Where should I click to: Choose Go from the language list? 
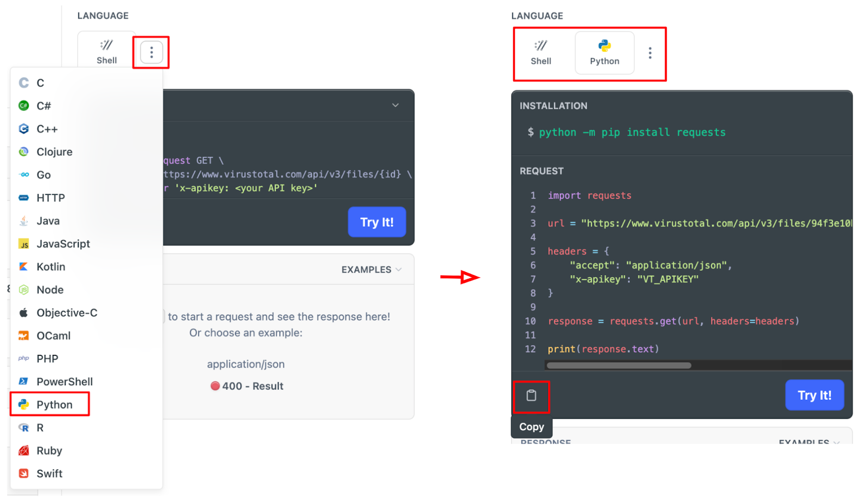click(86, 175)
